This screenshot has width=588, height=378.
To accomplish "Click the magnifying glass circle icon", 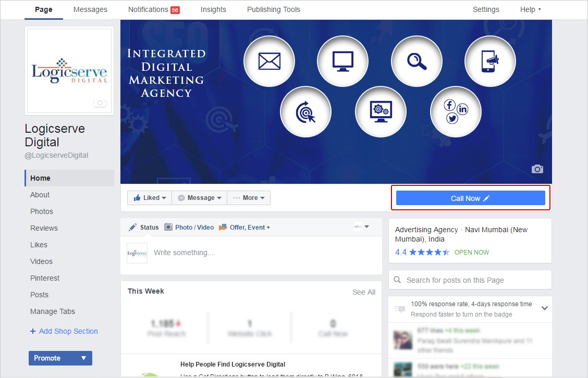I will [416, 61].
